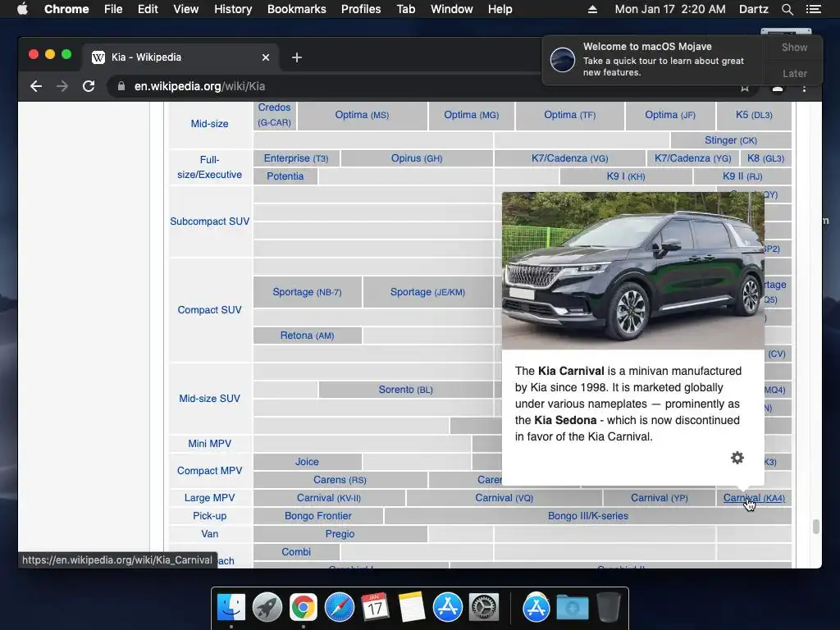Open a new browser tab with plus

pyautogui.click(x=297, y=57)
